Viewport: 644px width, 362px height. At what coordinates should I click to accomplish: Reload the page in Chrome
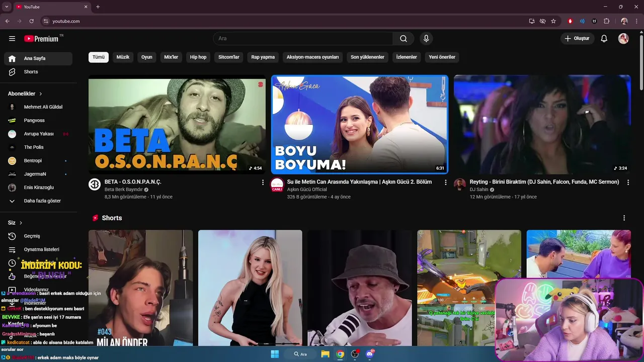coord(31,21)
